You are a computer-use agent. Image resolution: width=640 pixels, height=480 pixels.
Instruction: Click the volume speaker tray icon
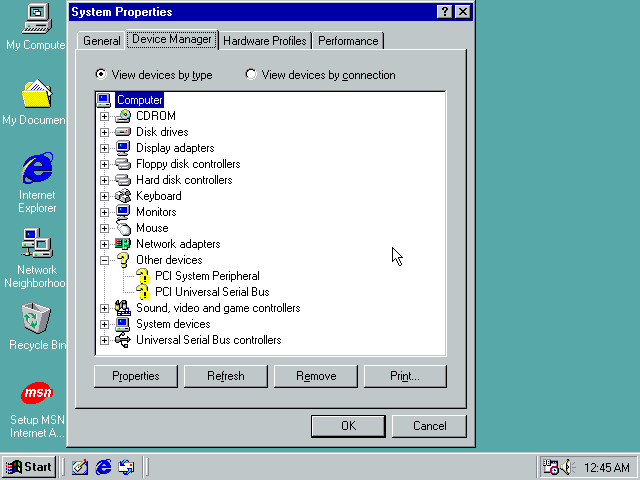point(567,467)
